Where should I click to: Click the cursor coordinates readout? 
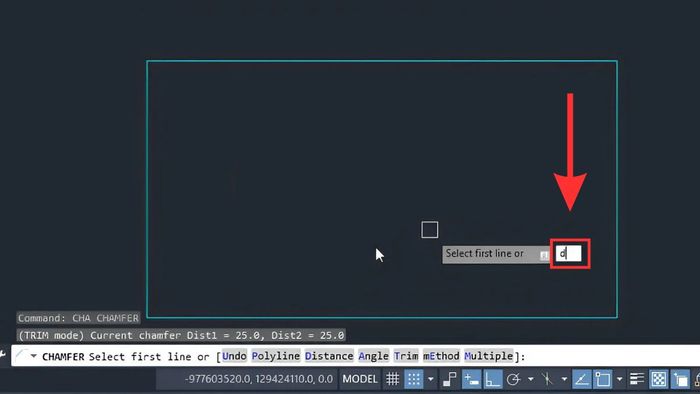258,379
